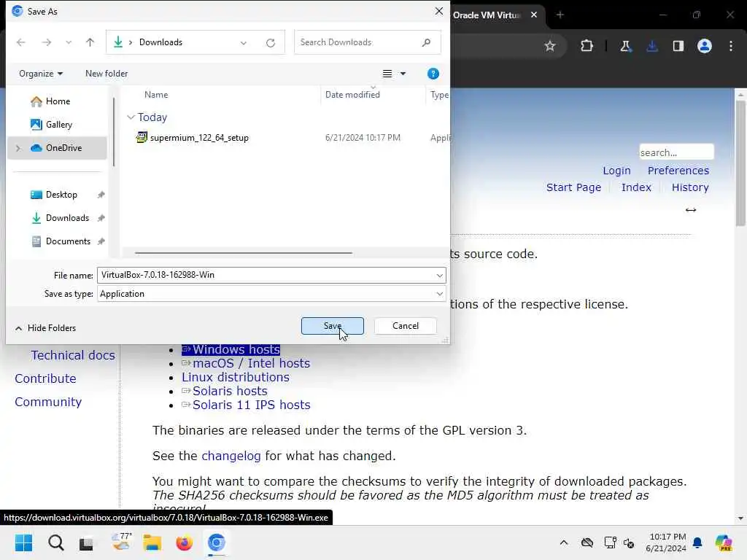Click the search magnifier in Search Downloads

pos(426,42)
